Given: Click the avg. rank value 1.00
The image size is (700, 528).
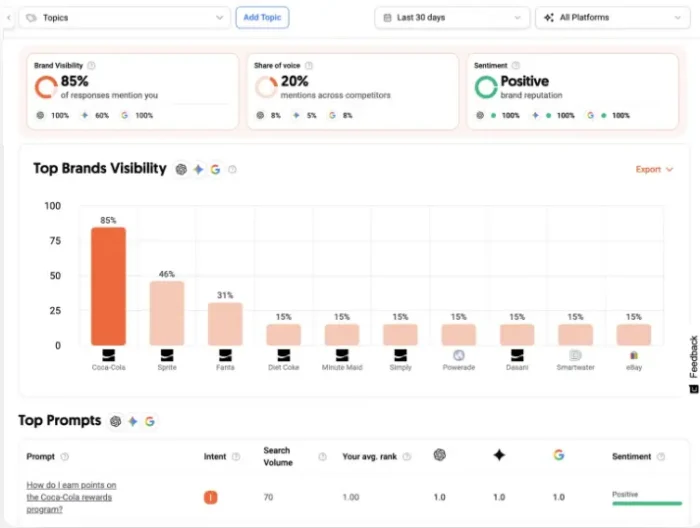Looking at the screenshot, I should [351, 497].
